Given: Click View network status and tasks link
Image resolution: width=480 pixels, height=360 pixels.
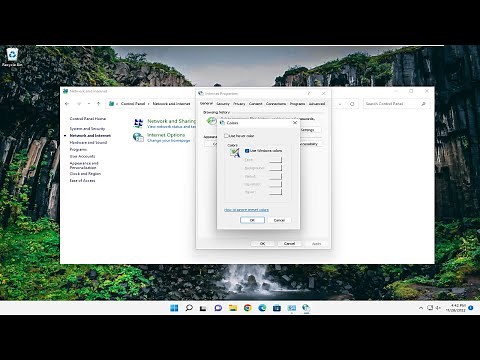Looking at the screenshot, I should click(171, 127).
